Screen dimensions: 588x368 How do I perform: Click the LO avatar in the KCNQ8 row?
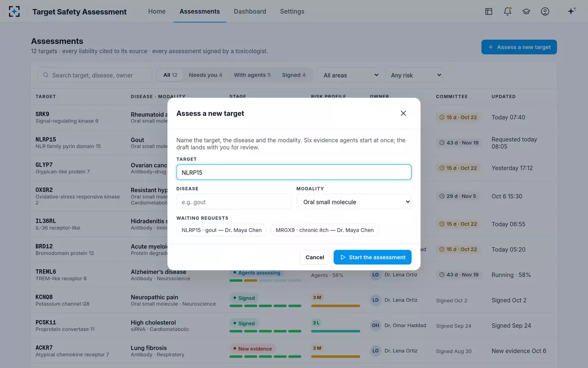point(376,300)
